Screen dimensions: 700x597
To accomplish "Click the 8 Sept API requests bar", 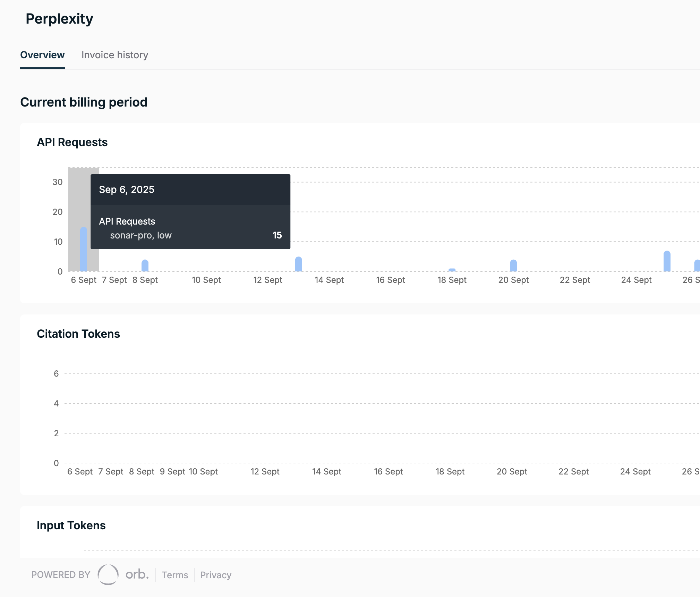I will coord(145,266).
